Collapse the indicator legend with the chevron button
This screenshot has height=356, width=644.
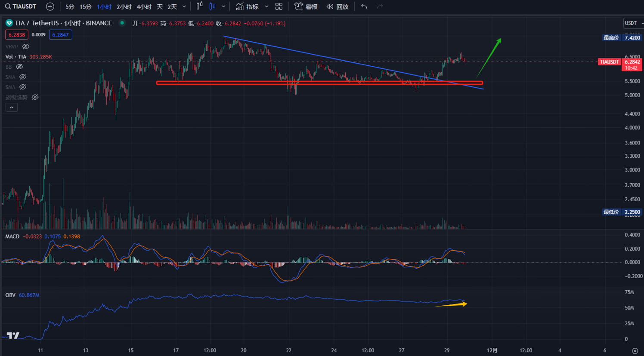[x=12, y=107]
